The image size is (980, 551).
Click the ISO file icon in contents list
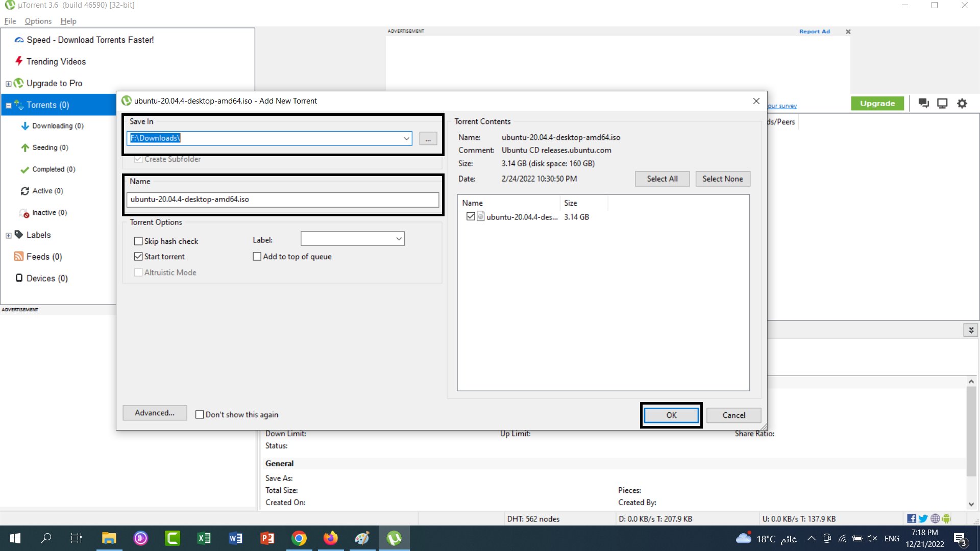point(480,216)
